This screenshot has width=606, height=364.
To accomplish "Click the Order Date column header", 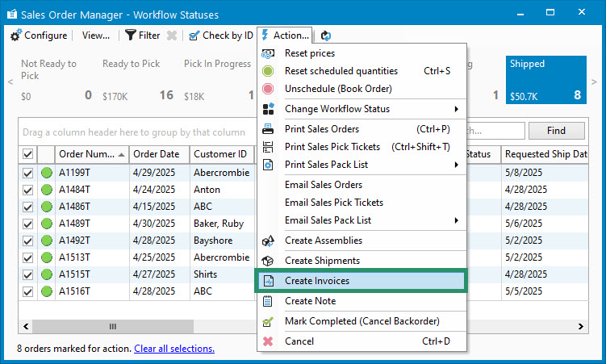I will click(x=159, y=154).
